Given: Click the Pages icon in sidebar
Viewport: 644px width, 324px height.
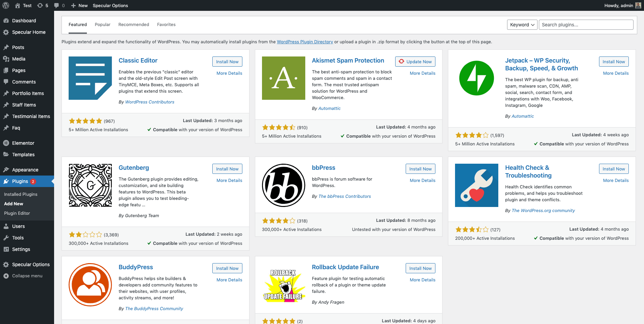Looking at the screenshot, I should (6, 70).
